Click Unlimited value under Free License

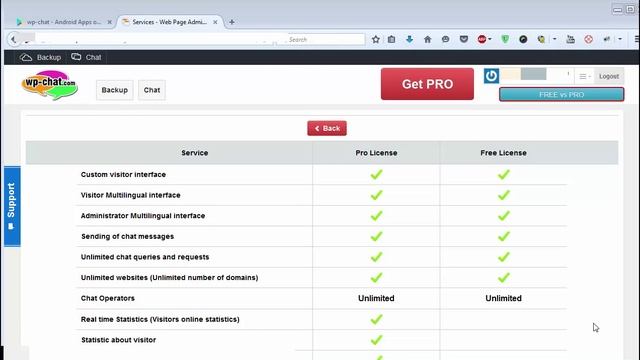(x=503, y=298)
